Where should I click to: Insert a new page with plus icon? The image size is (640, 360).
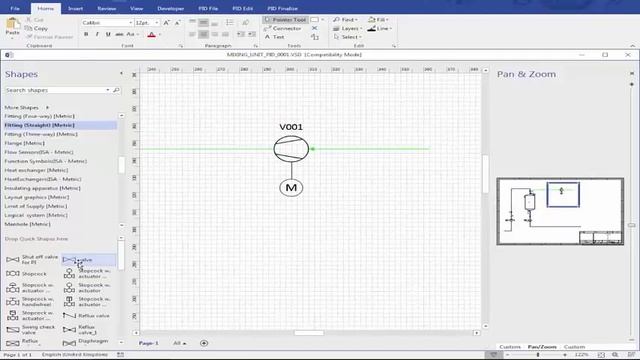tap(204, 343)
